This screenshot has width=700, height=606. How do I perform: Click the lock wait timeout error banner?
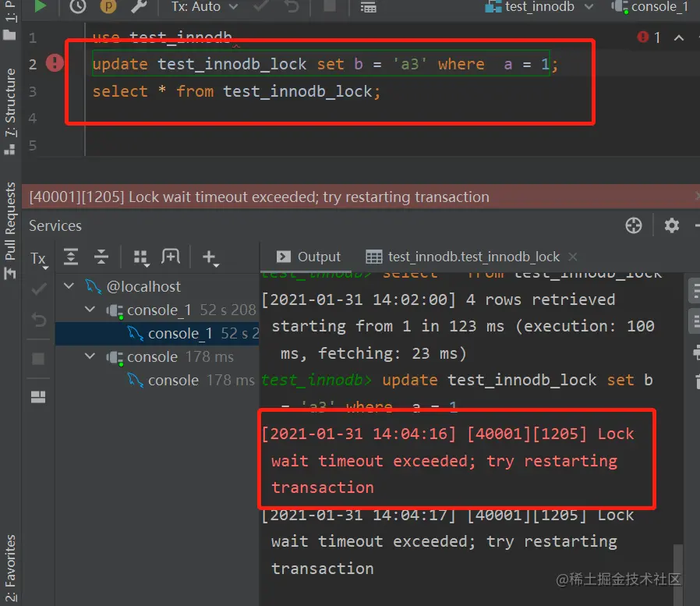[x=360, y=197]
